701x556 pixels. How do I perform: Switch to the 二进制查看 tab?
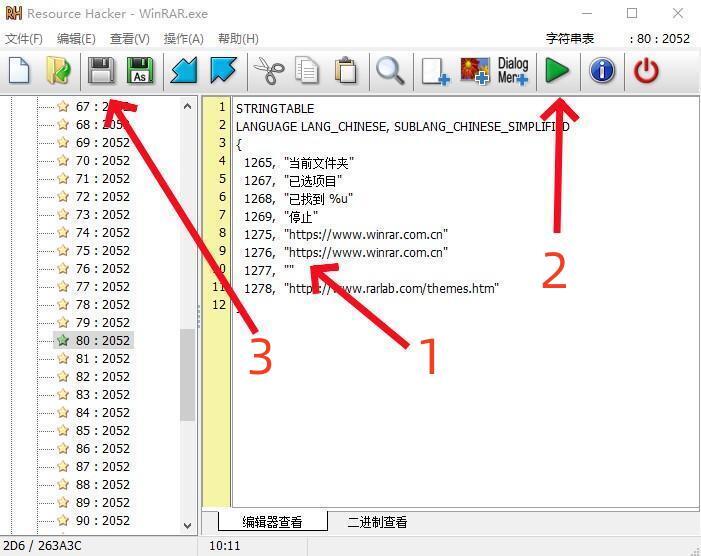tap(377, 522)
